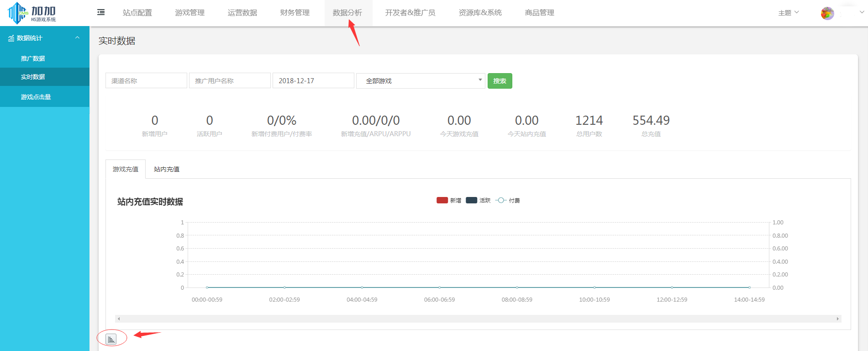
Task: Toggle the 活跃 dark legend series
Action: click(471, 200)
